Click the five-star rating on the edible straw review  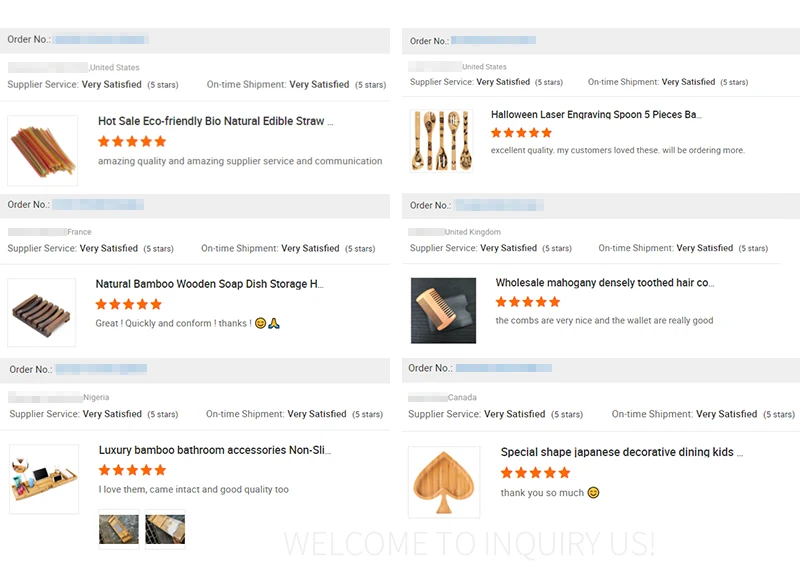(132, 142)
